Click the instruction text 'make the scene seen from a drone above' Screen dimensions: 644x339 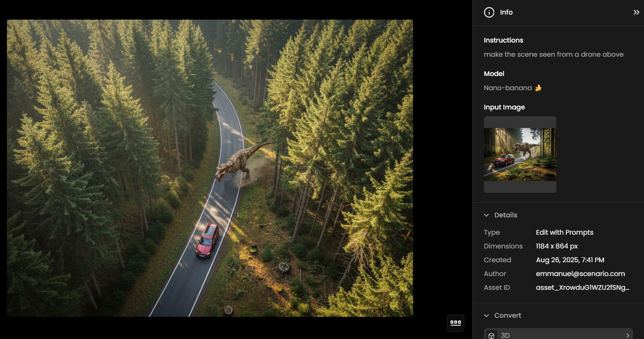pyautogui.click(x=554, y=54)
